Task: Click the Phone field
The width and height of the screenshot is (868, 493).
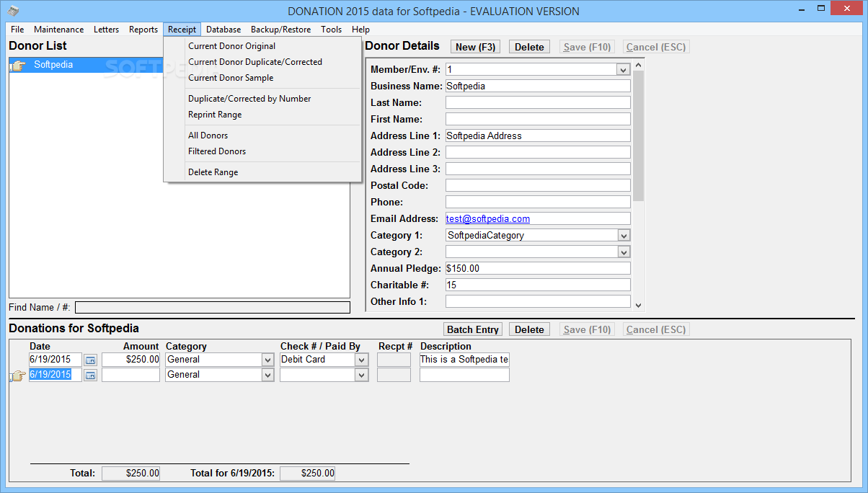Action: [538, 202]
